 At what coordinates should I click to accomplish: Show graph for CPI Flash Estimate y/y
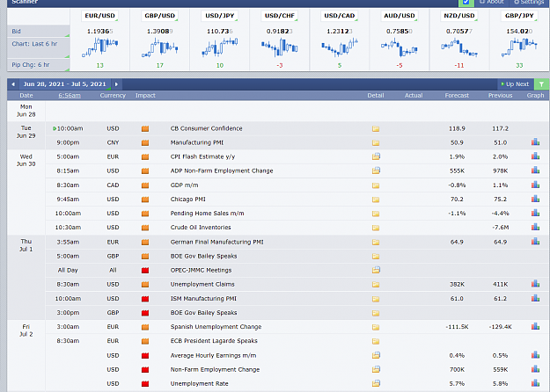click(x=535, y=156)
